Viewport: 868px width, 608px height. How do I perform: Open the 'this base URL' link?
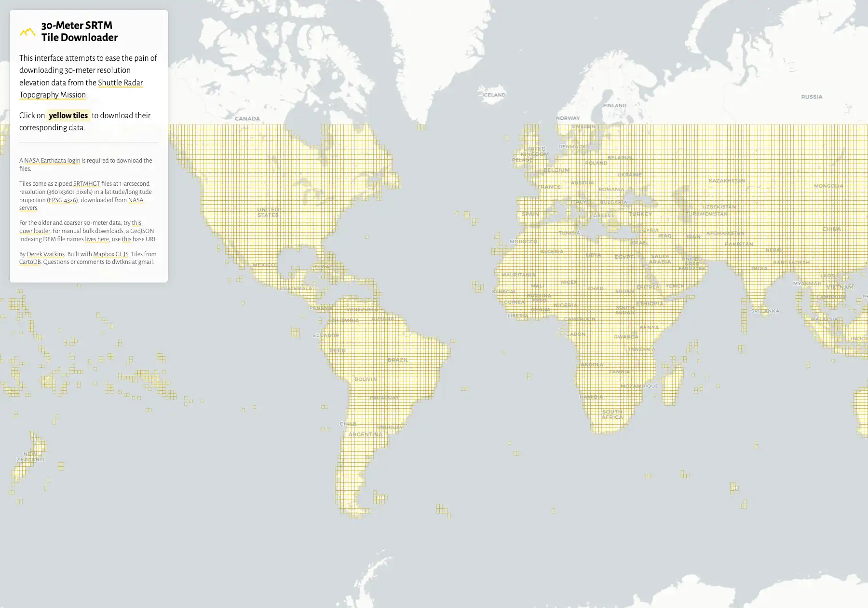point(127,239)
